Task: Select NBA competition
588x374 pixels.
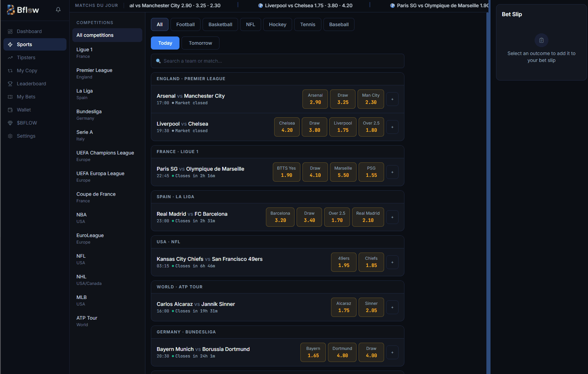Action: pyautogui.click(x=107, y=218)
